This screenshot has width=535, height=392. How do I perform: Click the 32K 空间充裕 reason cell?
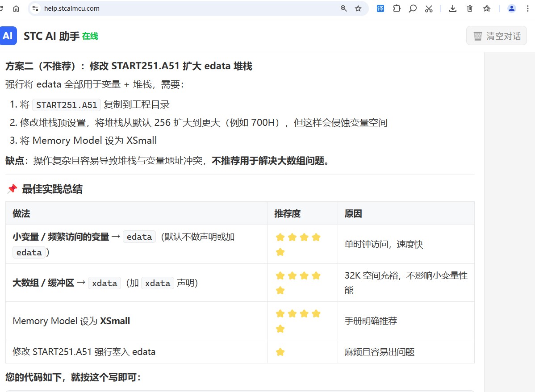(406, 283)
